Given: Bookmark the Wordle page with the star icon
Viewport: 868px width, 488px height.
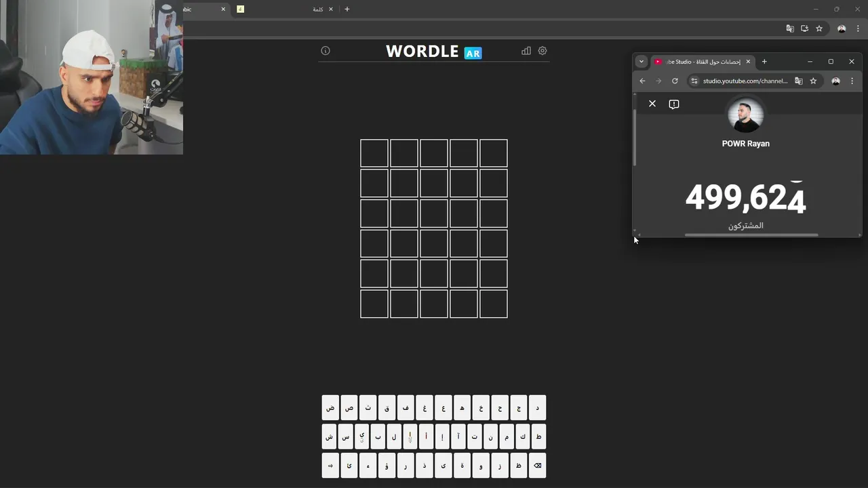Looking at the screenshot, I should coord(819,28).
